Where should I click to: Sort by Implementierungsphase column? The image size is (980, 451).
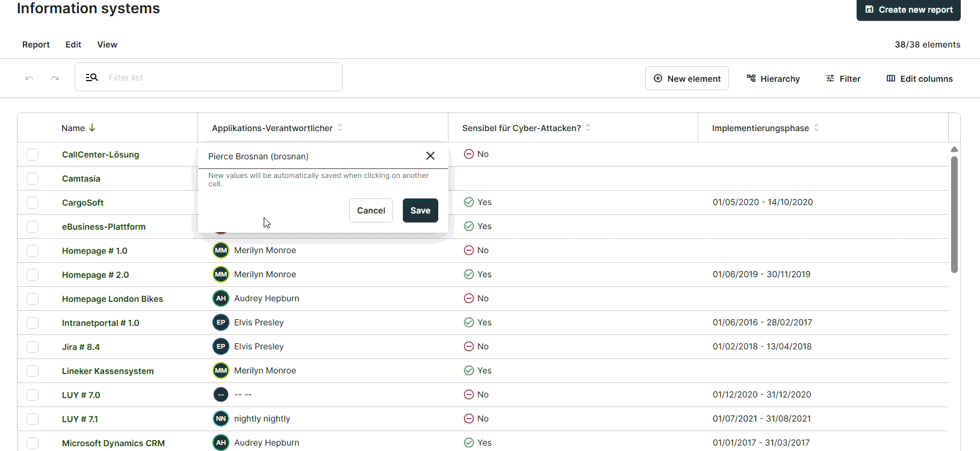(x=765, y=128)
